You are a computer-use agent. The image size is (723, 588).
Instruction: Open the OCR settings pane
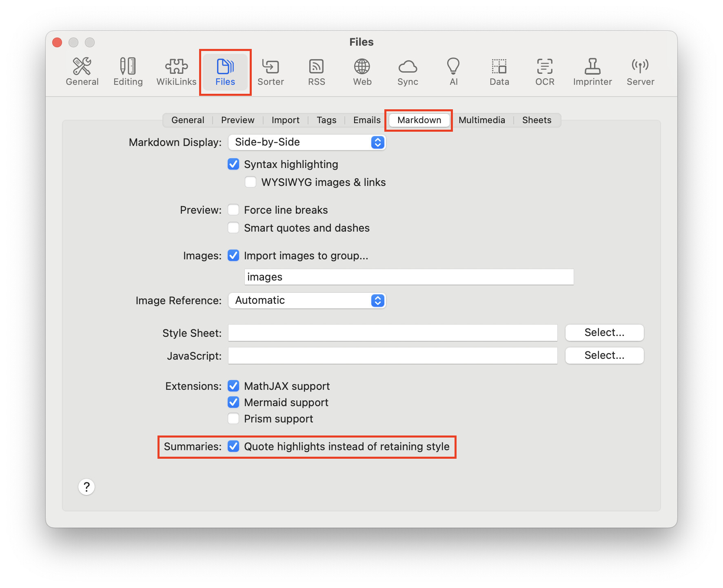tap(544, 71)
